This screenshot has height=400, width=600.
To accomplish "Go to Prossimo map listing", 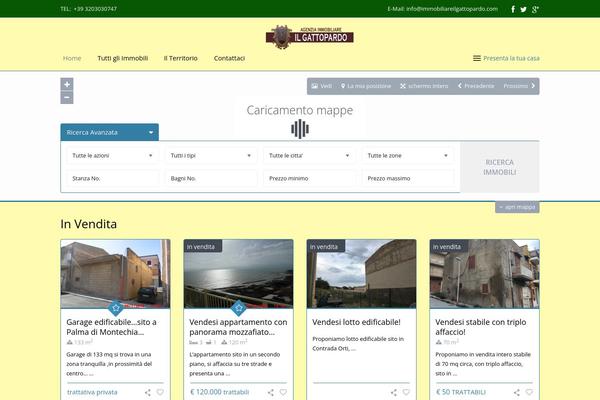I will (519, 86).
